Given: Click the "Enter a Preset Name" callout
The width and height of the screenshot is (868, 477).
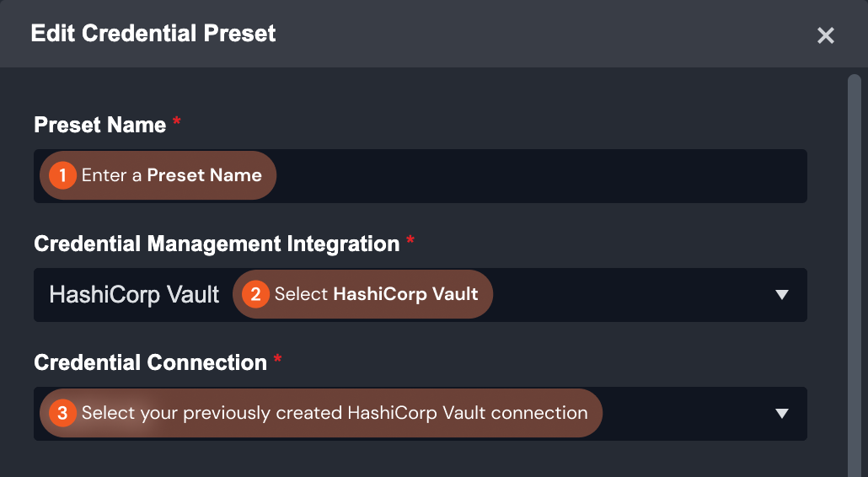Looking at the screenshot, I should coord(171,175).
